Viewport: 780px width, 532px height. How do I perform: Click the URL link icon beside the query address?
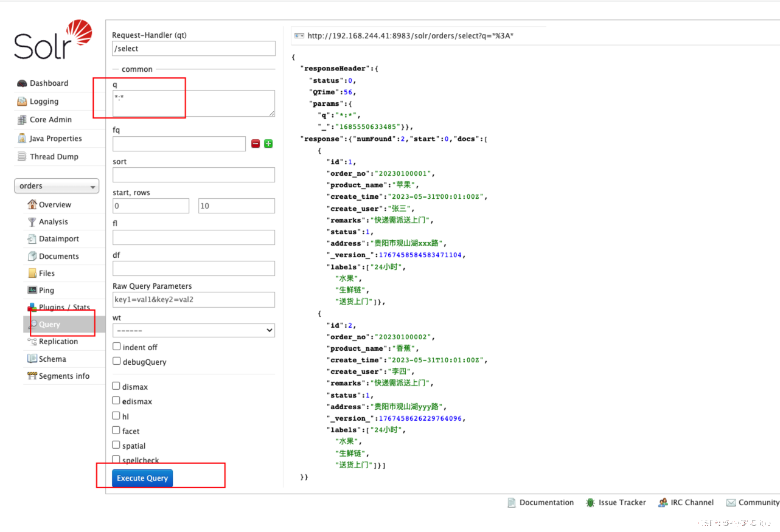(x=299, y=36)
